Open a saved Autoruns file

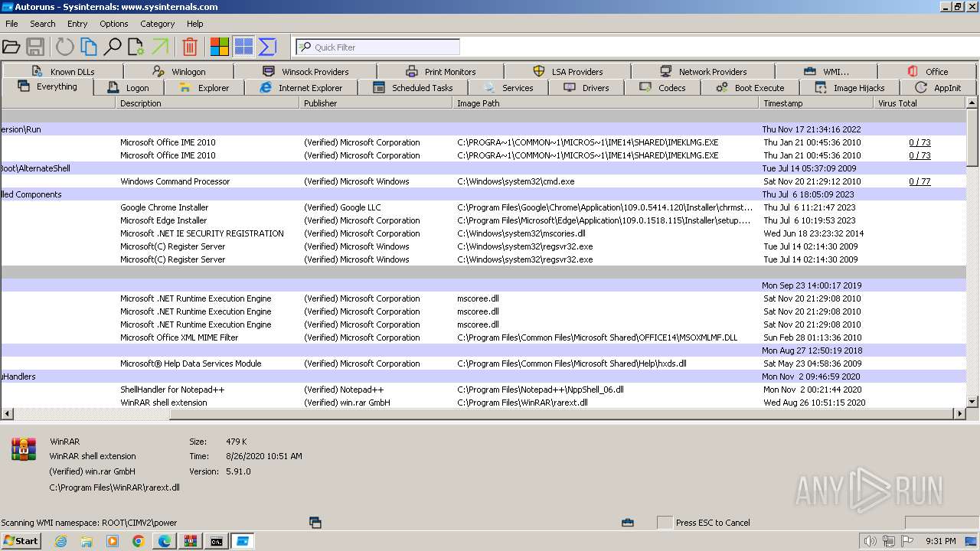[11, 47]
